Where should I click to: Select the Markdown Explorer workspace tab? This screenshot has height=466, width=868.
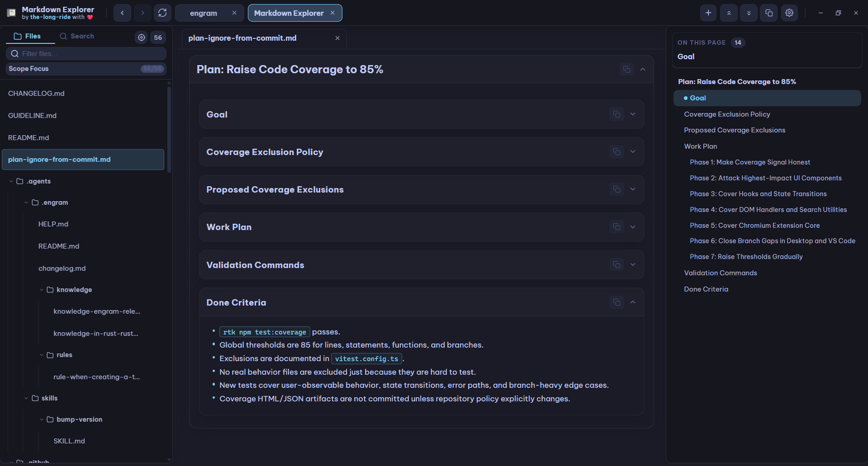(289, 13)
